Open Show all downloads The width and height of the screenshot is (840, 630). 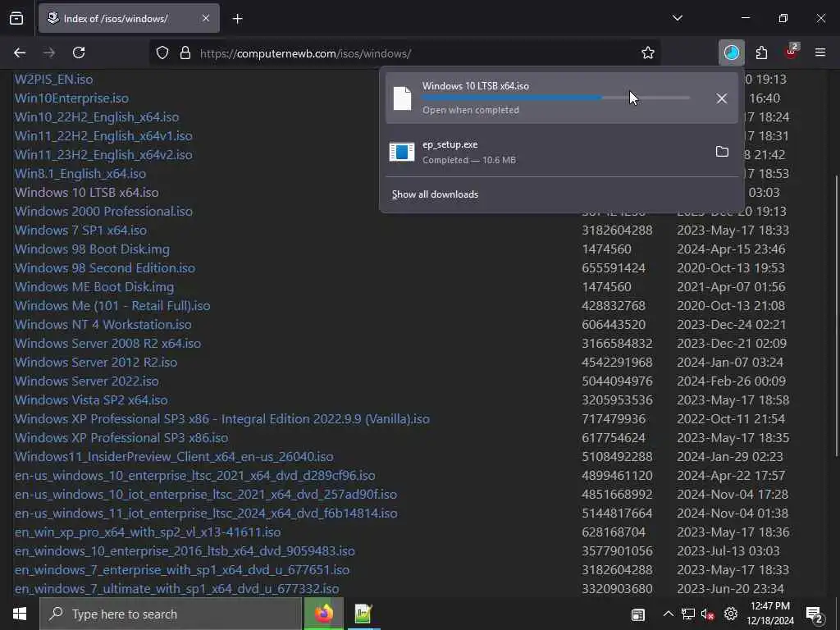(435, 194)
